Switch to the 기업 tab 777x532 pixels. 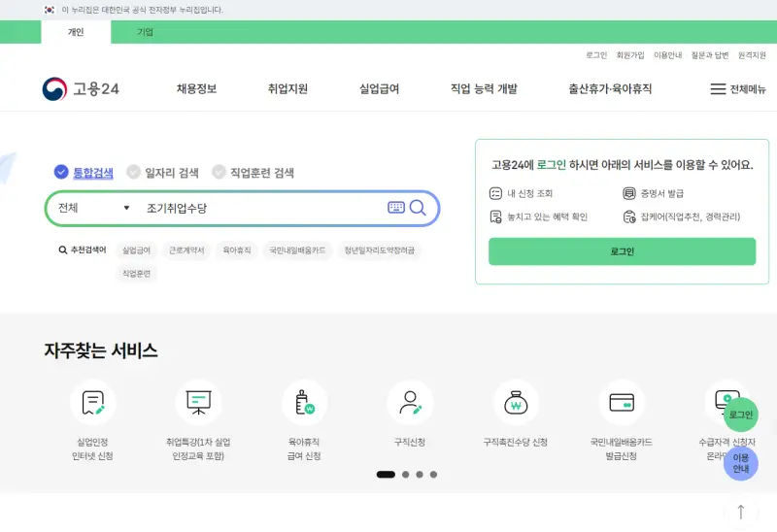(x=145, y=32)
